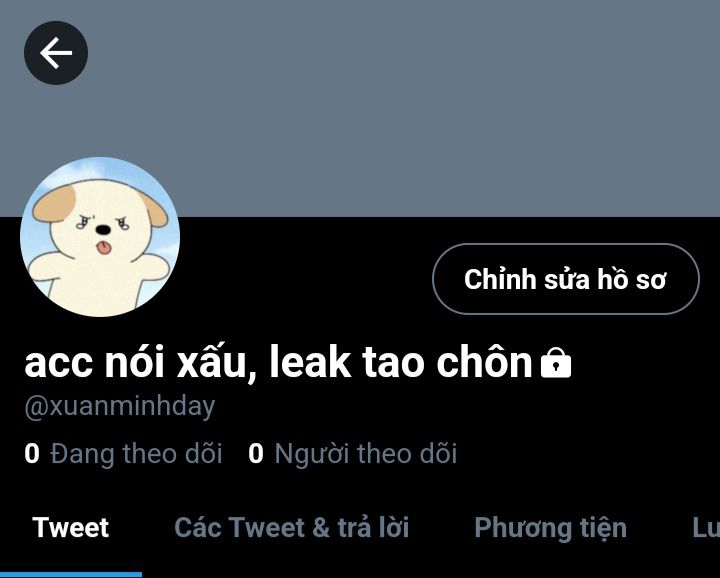Click the blue underline beneath the Tweet tab
The width and height of the screenshot is (720, 578).
point(71,575)
